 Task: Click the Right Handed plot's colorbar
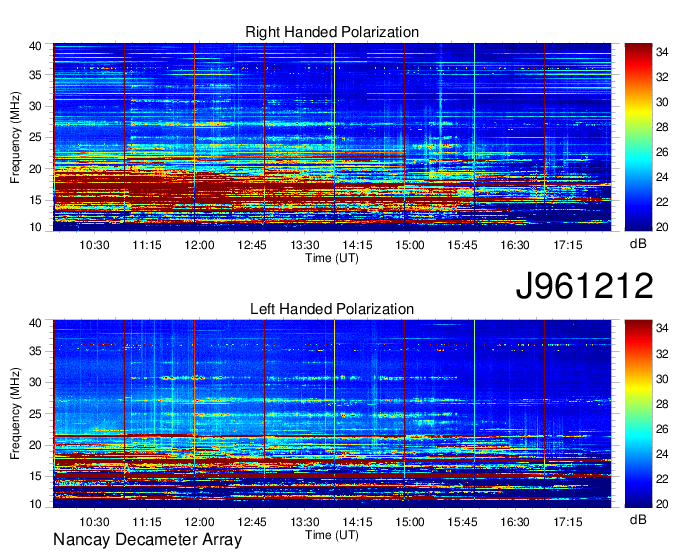point(638,137)
